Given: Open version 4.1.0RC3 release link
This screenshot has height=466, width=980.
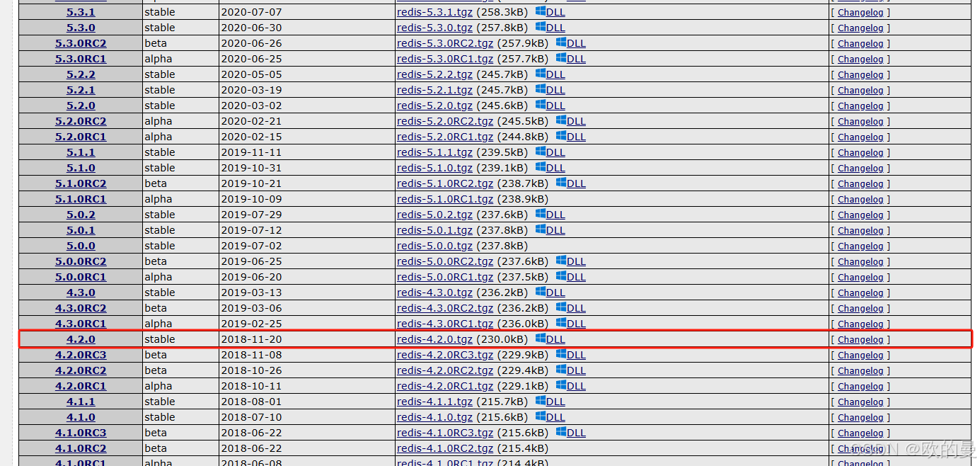Looking at the screenshot, I should coord(81,433).
